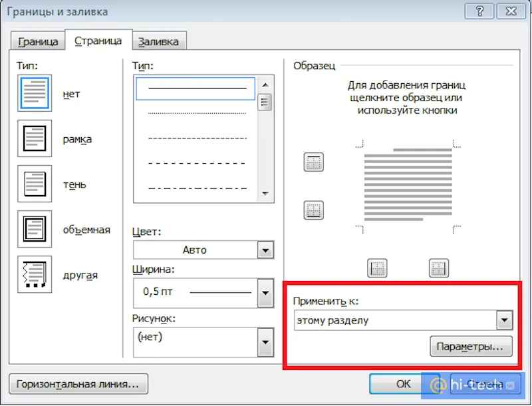Click the help question mark button
This screenshot has width=532, height=406.
click(x=479, y=11)
